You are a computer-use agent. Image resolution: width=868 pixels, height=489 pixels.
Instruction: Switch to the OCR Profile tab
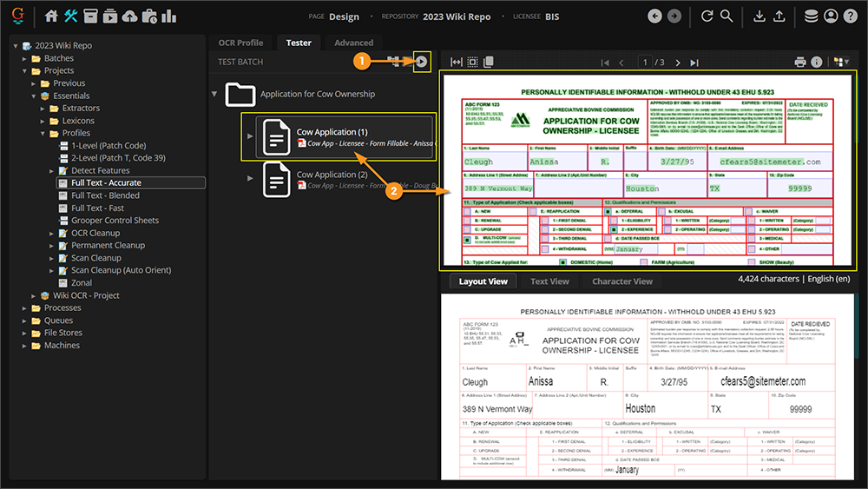tap(240, 43)
